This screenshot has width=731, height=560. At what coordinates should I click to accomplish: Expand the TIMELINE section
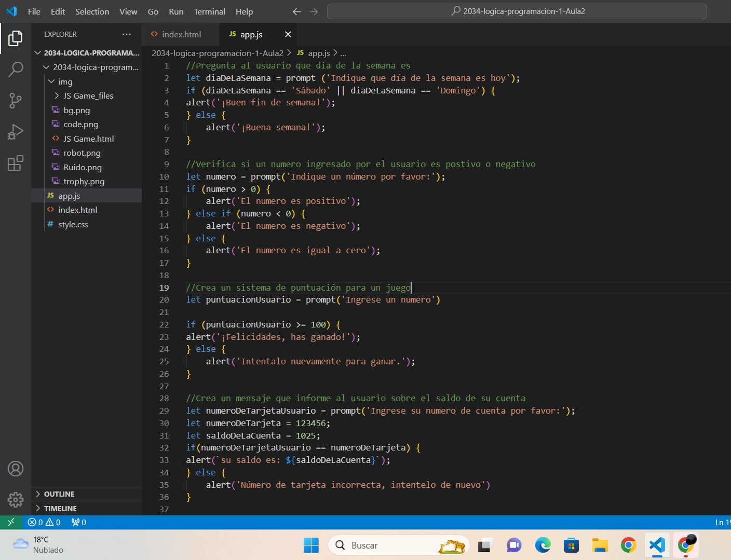point(86,509)
